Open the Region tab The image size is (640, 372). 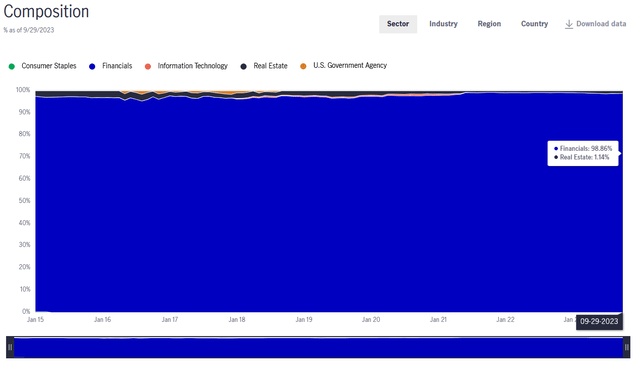(x=489, y=24)
